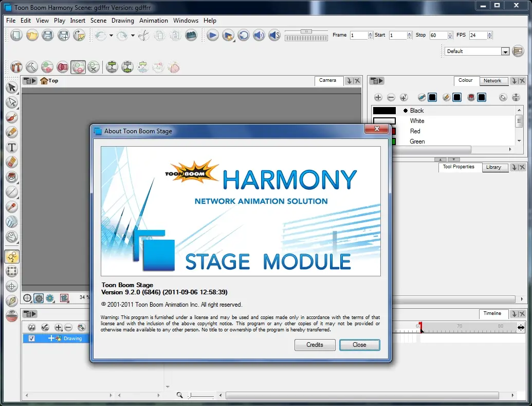Toggle the selected onion skin style button
This screenshot has height=406, width=532.
78,67
